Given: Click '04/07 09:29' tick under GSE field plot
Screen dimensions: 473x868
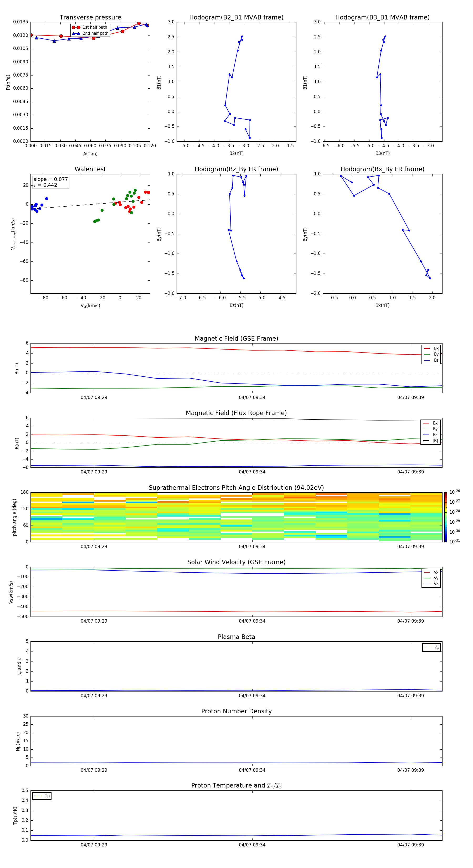Looking at the screenshot, I should (x=94, y=398).
